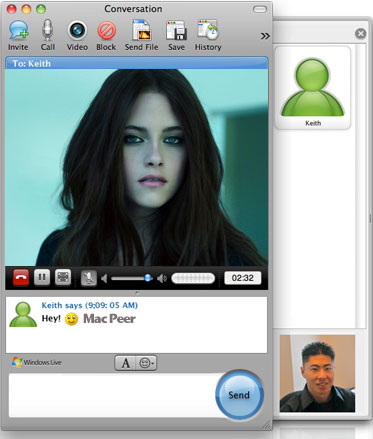Click the loud volume speaker icon
Image resolution: width=373 pixels, height=439 pixels.
[x=162, y=278]
